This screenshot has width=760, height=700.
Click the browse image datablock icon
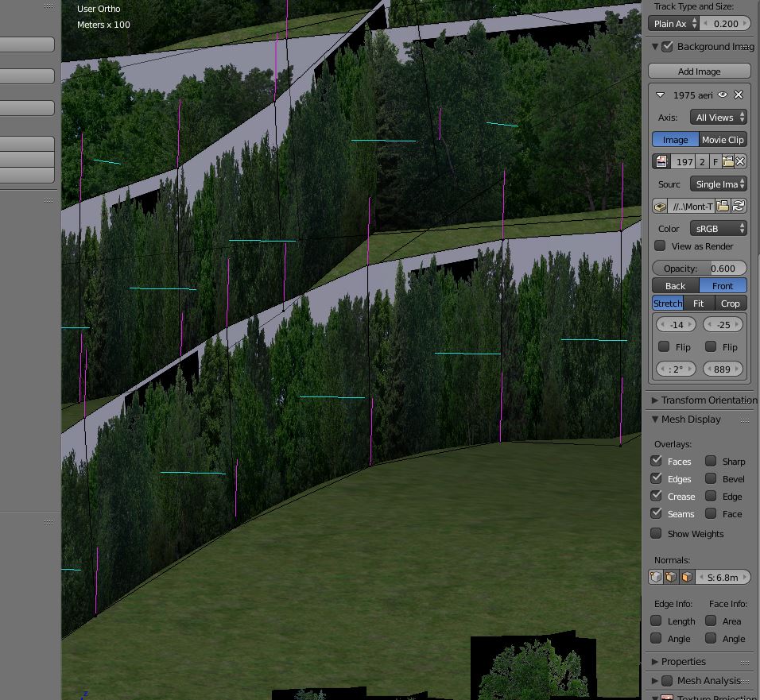coord(661,161)
